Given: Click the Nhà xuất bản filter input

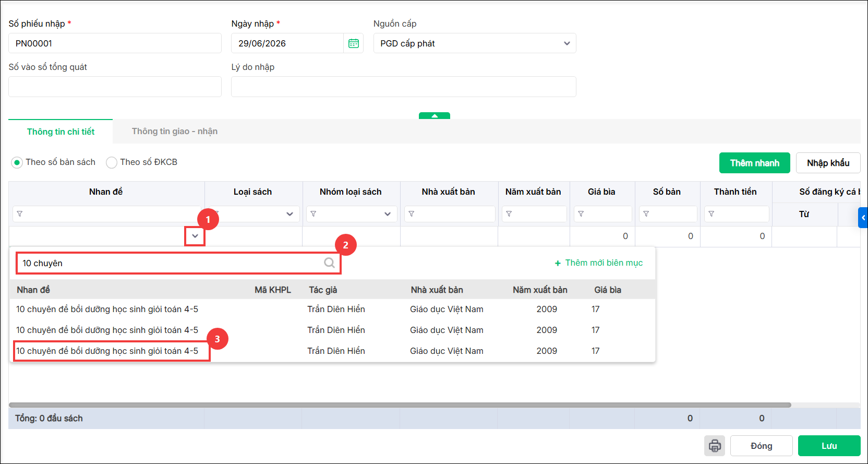Looking at the screenshot, I should click(450, 214).
